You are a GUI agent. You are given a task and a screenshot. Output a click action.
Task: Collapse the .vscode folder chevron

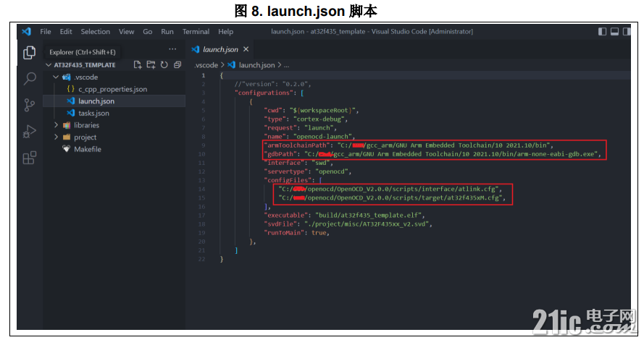56,77
